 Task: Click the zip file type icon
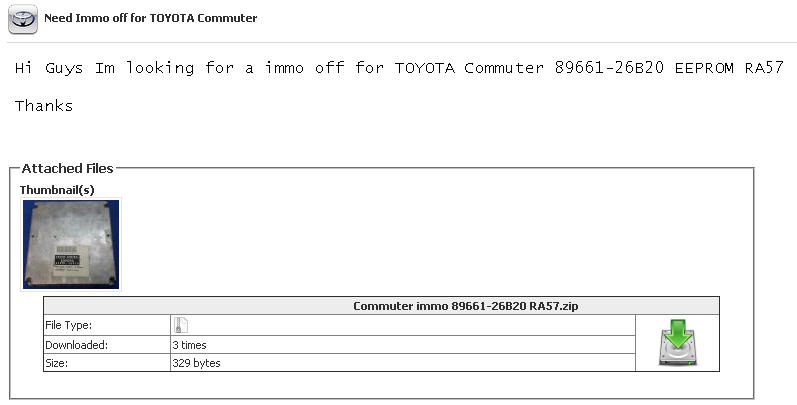coord(181,324)
